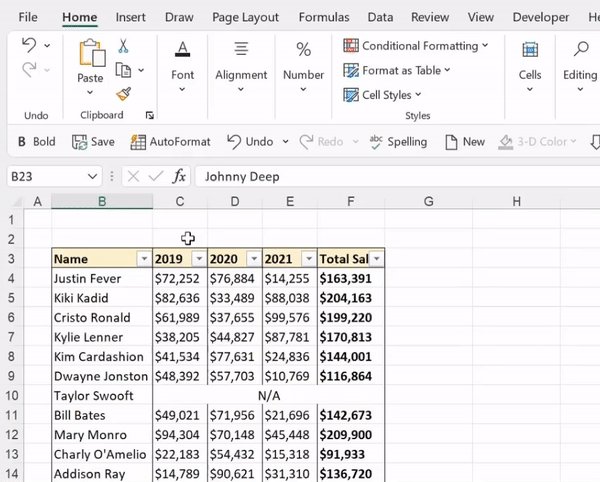Open the Name column filter dropdown
600x482 pixels.
coord(144,259)
